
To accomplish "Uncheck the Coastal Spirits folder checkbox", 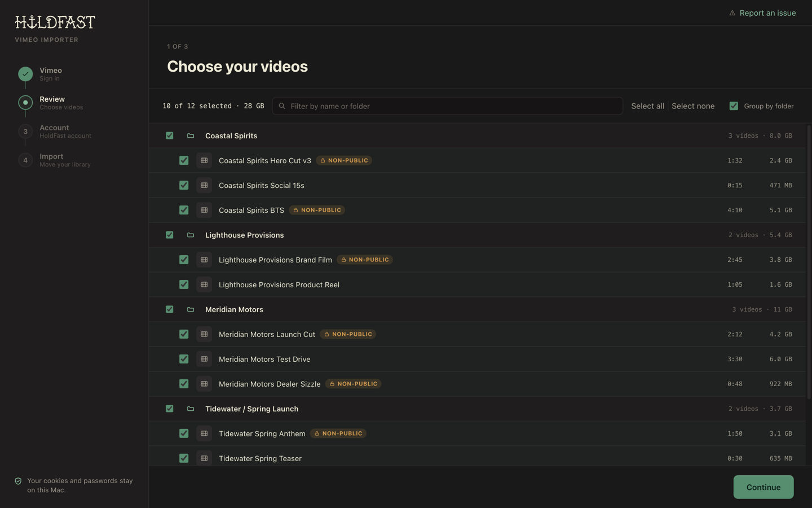I will pyautogui.click(x=169, y=136).
